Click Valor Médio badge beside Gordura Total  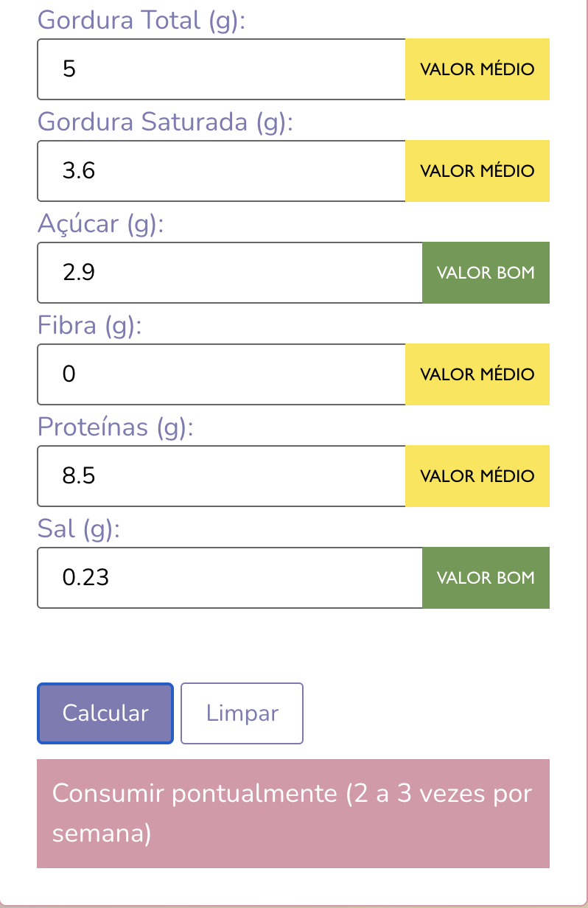tap(477, 69)
